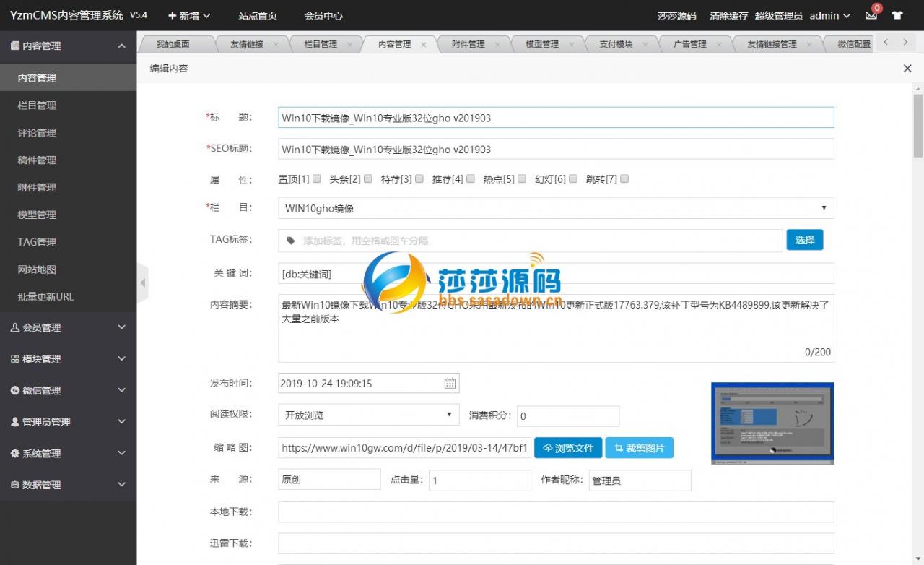Open the admin user dropdown
The image size is (924, 565).
click(x=830, y=15)
